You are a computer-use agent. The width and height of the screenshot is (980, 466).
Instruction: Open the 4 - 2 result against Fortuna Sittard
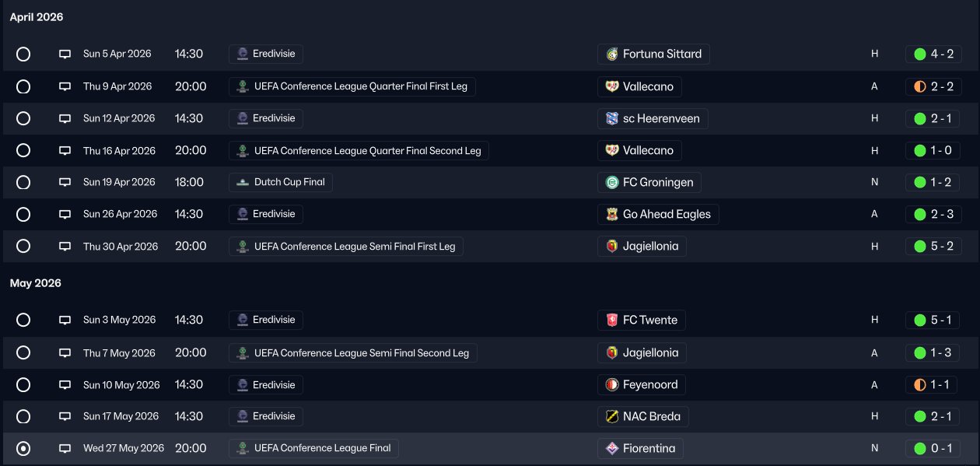933,54
